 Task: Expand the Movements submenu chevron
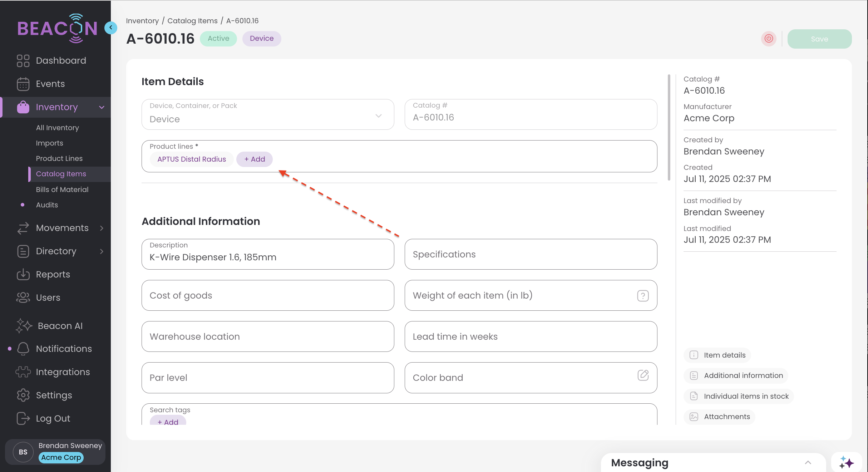coord(102,228)
